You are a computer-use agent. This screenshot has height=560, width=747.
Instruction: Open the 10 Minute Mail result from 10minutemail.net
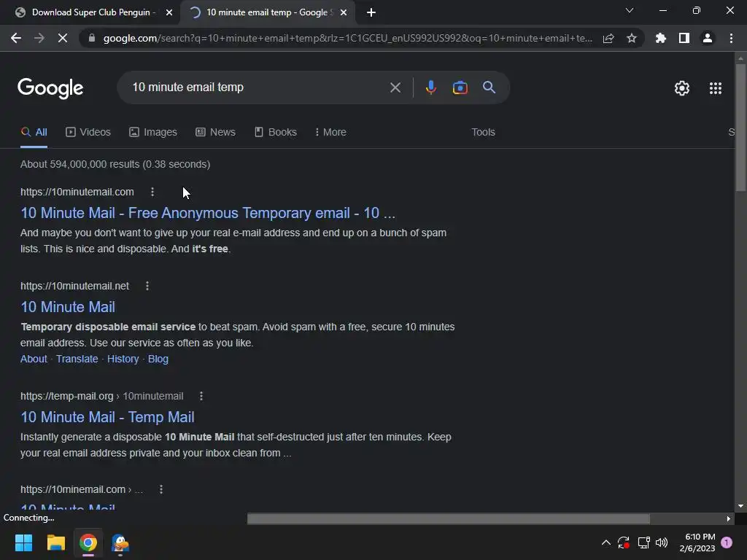pyautogui.click(x=68, y=307)
